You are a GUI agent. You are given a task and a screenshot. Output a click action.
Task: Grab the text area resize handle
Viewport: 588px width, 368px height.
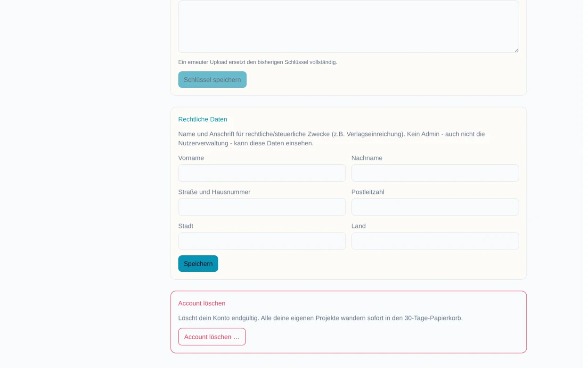pos(516,50)
